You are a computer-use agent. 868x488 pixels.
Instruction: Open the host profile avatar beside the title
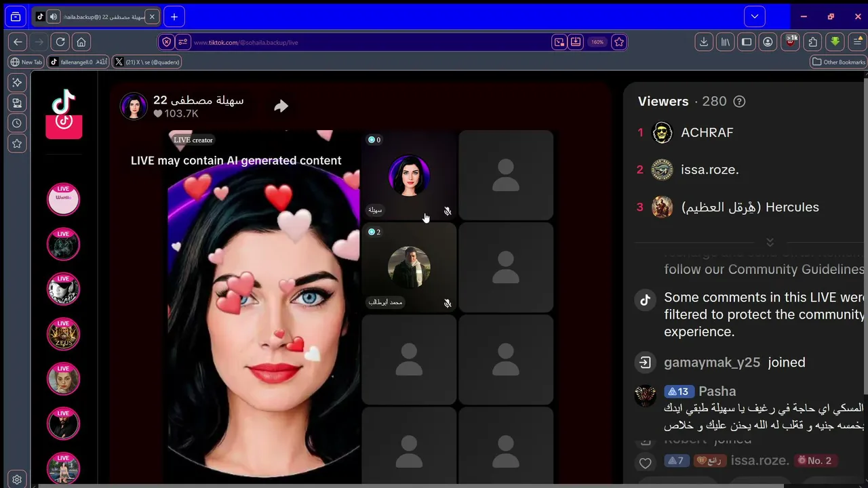click(134, 106)
